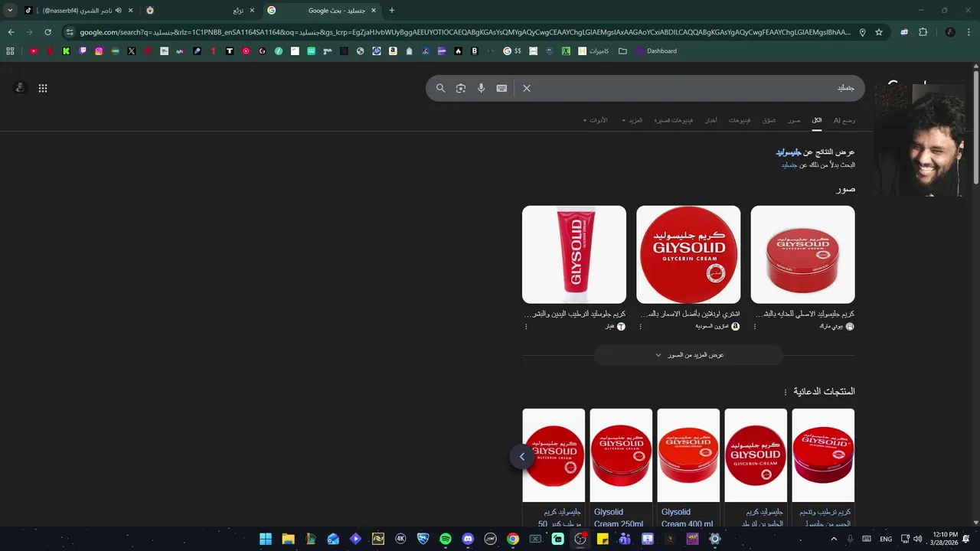Viewport: 980px width, 551px height.
Task: Clear the search query with X
Action: [x=527, y=88]
